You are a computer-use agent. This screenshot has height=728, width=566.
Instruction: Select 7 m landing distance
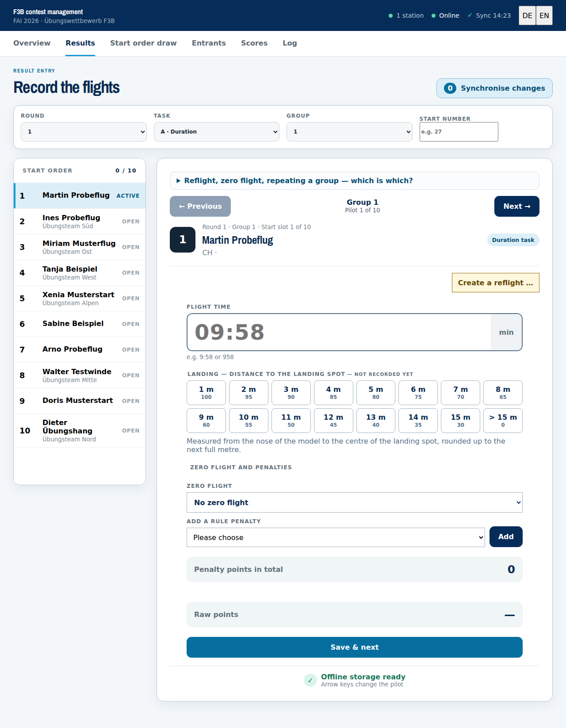tap(460, 393)
